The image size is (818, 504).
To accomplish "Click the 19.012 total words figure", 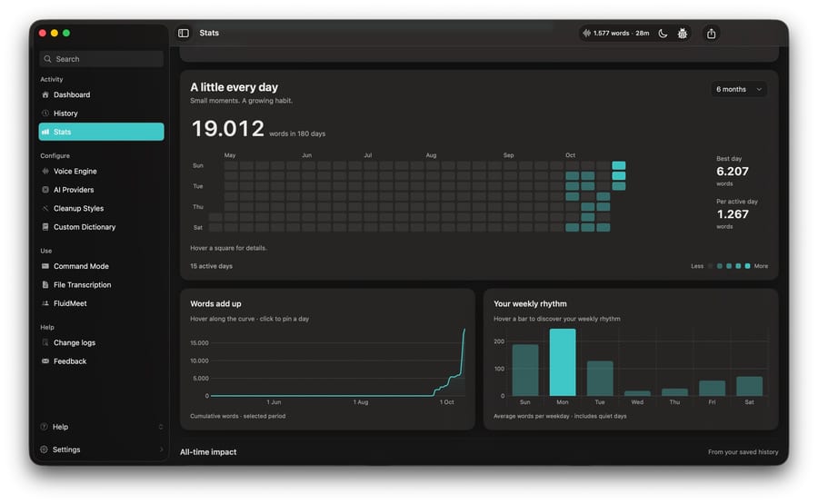I will coord(228,129).
